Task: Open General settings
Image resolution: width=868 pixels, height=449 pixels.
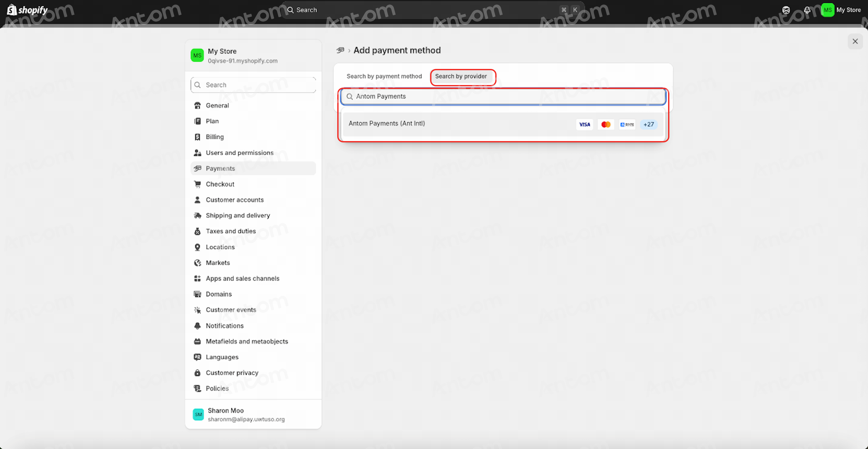Action: pyautogui.click(x=253, y=105)
